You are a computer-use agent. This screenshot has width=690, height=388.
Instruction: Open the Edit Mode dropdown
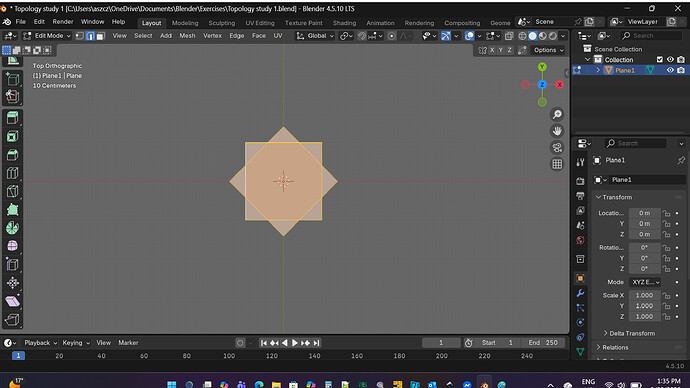pyautogui.click(x=47, y=36)
